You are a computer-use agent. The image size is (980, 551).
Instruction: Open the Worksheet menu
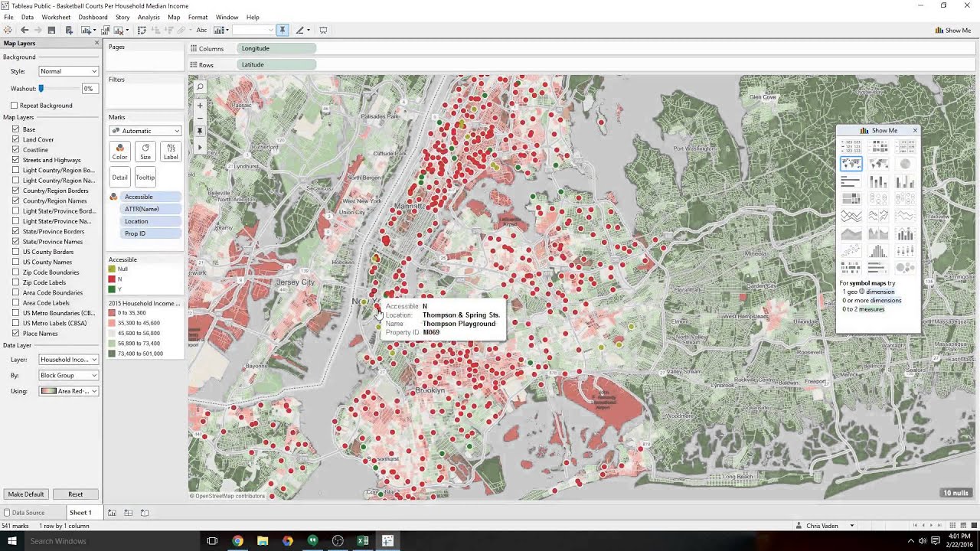[56, 17]
